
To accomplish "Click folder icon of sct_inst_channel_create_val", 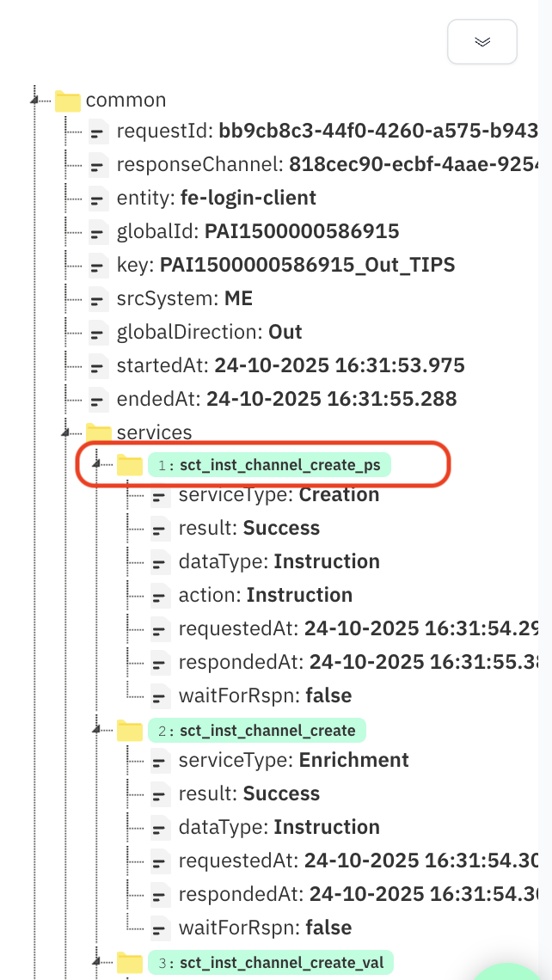I will click(x=129, y=961).
